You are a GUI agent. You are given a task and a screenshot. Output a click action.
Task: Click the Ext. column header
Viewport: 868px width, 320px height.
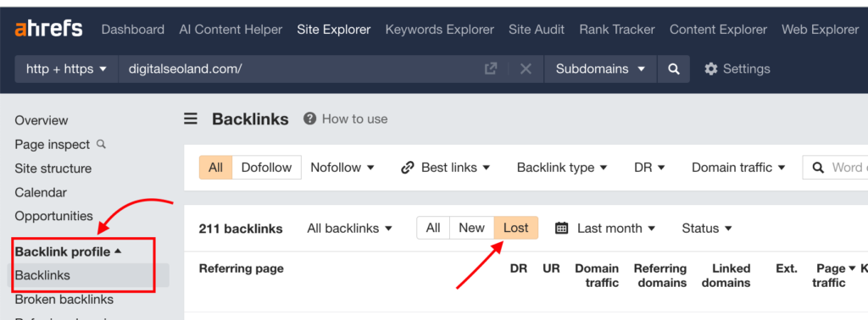point(787,268)
